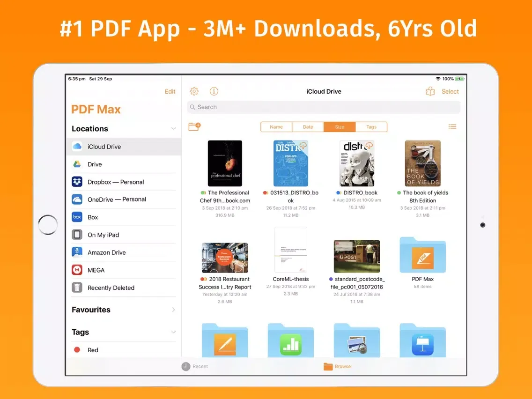Screen dimensions: 532x399
Task: Tap the new folder icon
Action: [x=194, y=126]
